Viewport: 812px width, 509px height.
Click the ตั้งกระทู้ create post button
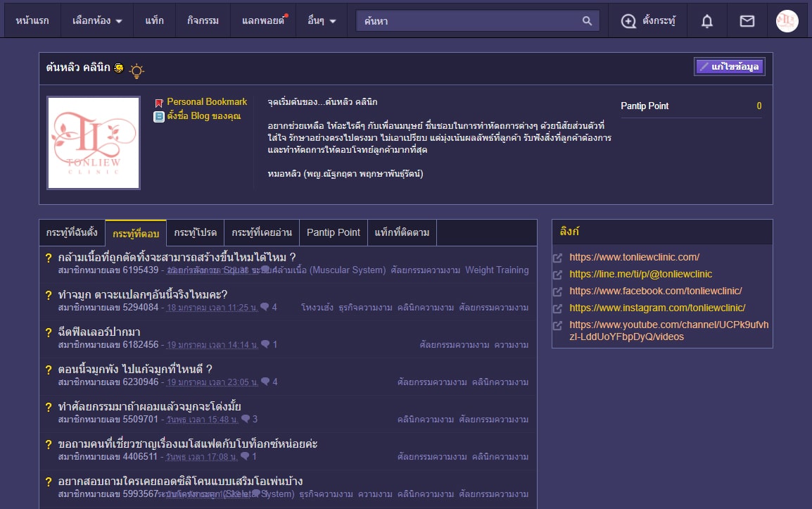coord(648,21)
